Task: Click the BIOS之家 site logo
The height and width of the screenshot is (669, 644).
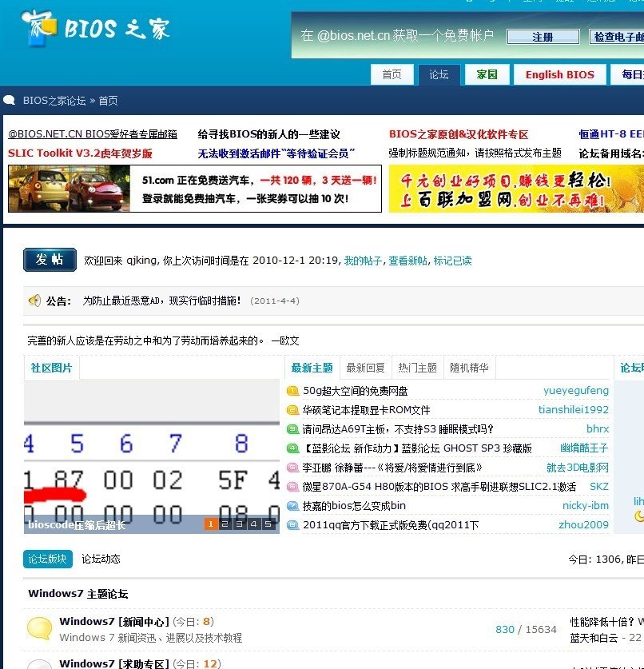Action: [x=96, y=28]
